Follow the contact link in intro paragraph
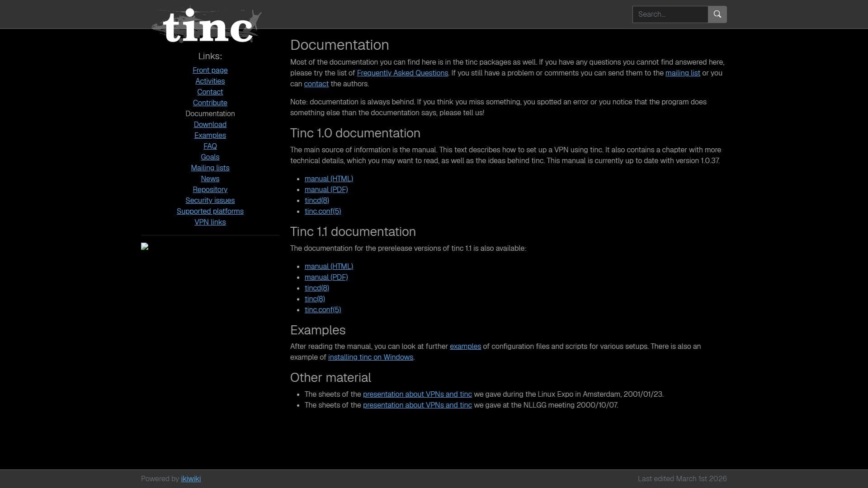This screenshot has width=868, height=488. (316, 84)
